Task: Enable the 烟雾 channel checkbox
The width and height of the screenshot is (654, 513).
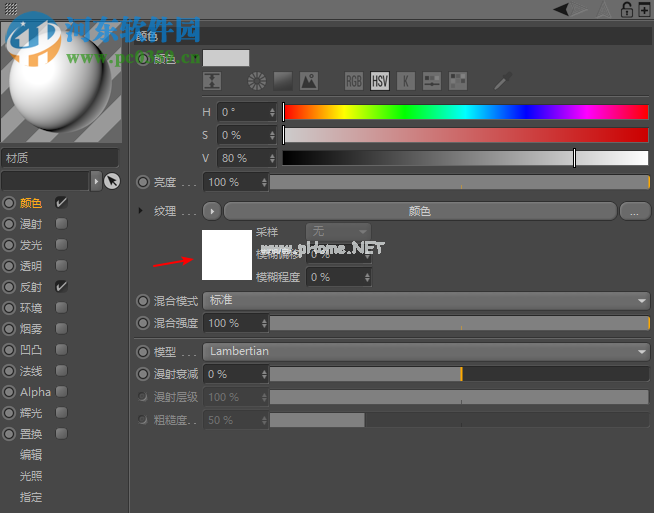Action: coord(61,328)
